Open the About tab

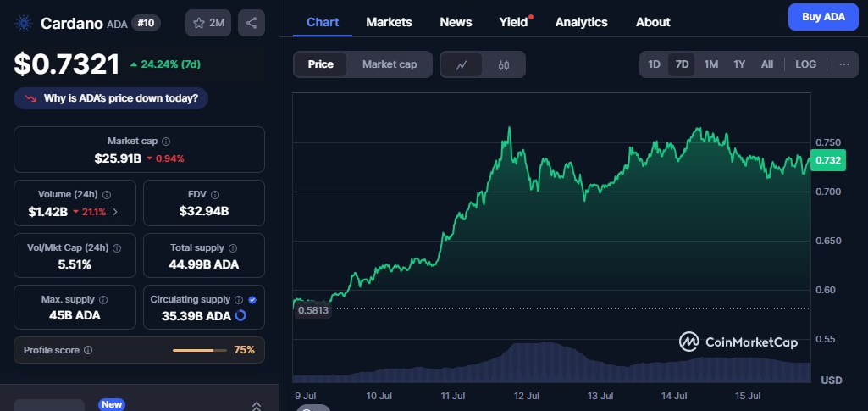pyautogui.click(x=653, y=22)
